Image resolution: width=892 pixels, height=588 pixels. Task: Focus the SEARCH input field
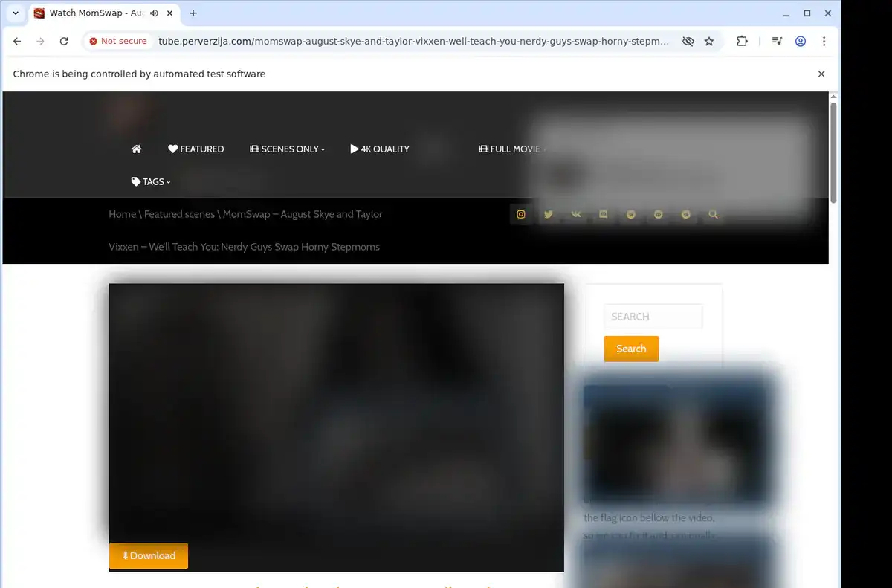(x=653, y=317)
